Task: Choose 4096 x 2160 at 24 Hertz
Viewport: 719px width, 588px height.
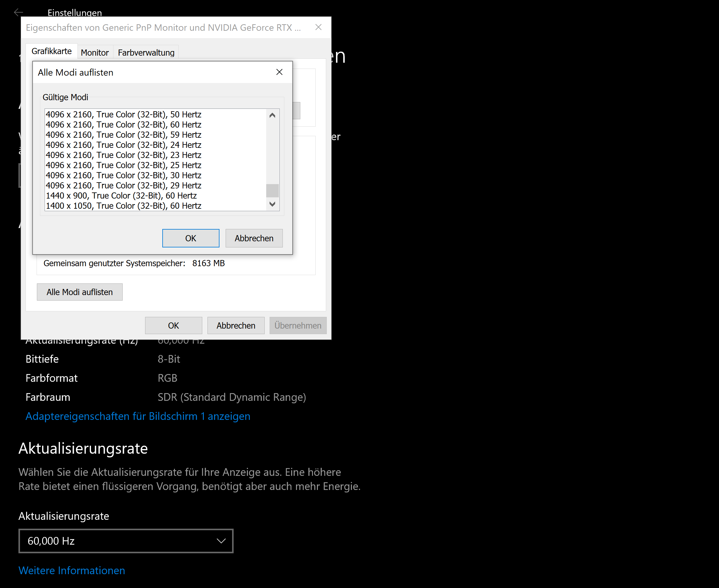Action: pos(124,145)
